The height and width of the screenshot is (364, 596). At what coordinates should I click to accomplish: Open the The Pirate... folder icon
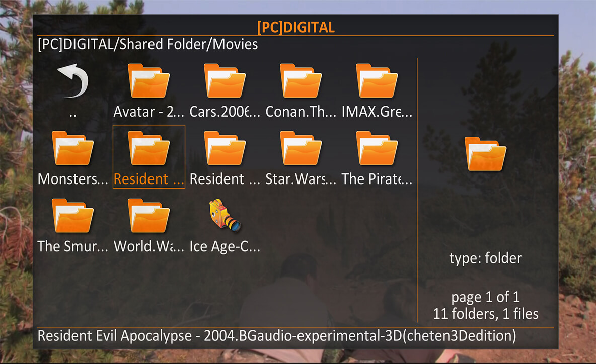[377, 148]
